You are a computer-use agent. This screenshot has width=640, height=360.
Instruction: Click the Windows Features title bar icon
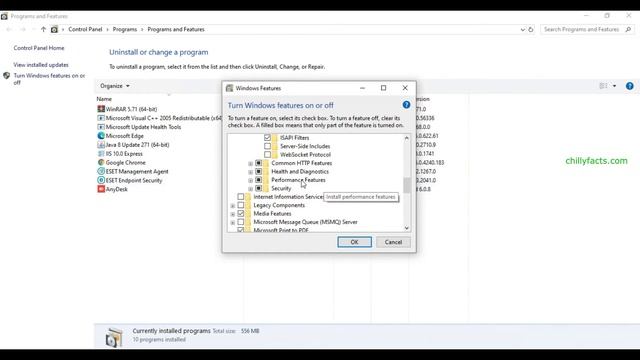230,88
